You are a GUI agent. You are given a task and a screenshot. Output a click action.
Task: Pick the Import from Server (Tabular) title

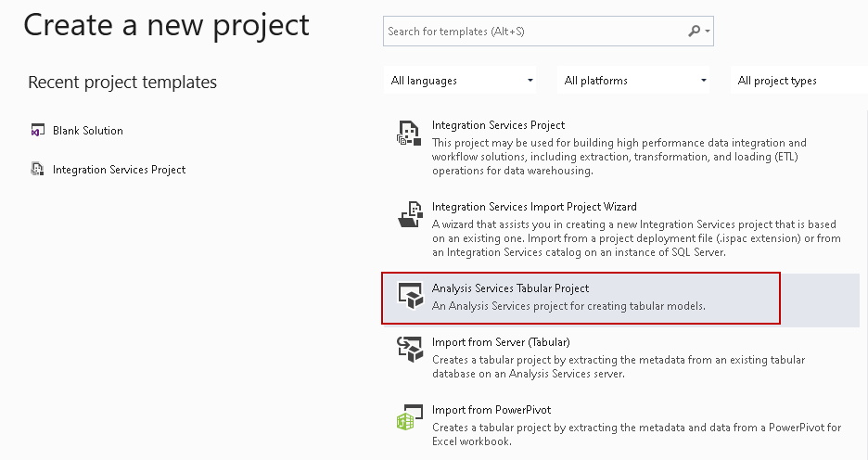tap(501, 342)
